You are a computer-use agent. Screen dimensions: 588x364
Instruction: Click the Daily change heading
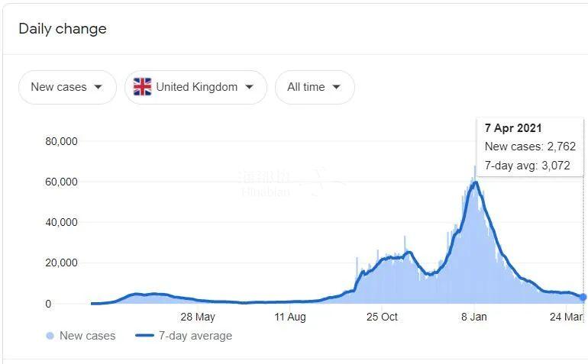(63, 29)
